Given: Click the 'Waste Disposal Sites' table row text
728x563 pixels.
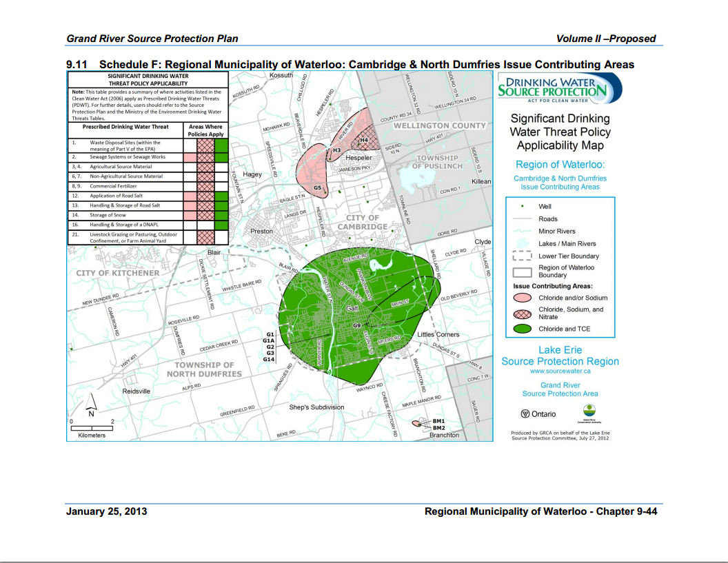Looking at the screenshot, I should pyautogui.click(x=125, y=145).
